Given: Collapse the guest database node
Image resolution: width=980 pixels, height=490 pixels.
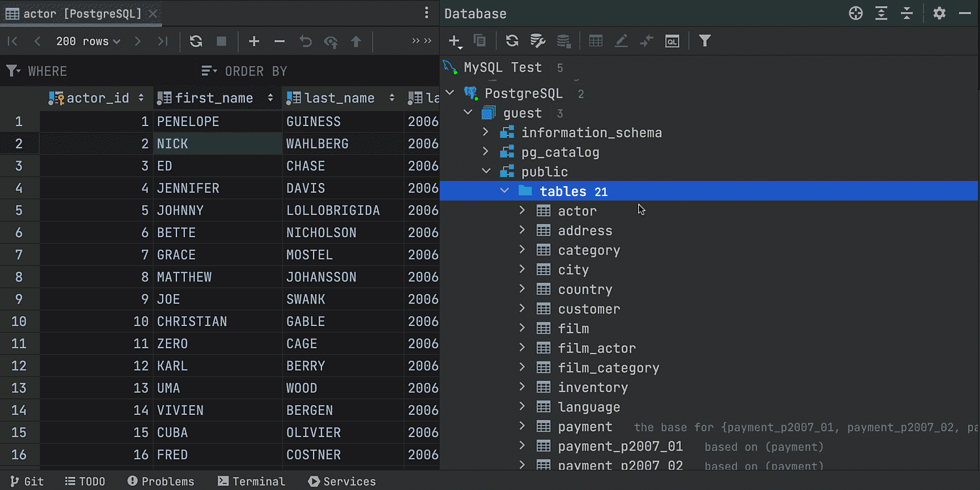Looking at the screenshot, I should (x=468, y=112).
